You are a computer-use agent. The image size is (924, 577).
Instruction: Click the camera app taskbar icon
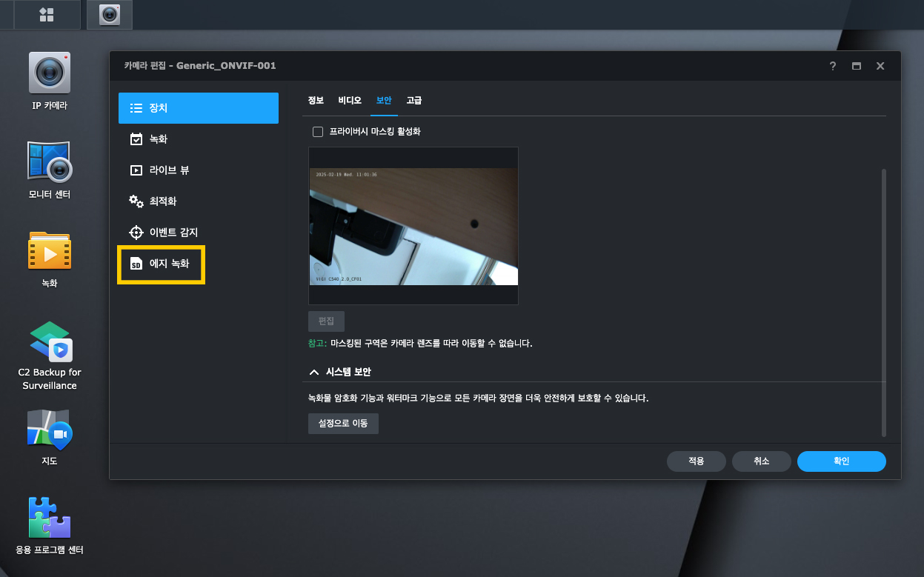click(110, 15)
